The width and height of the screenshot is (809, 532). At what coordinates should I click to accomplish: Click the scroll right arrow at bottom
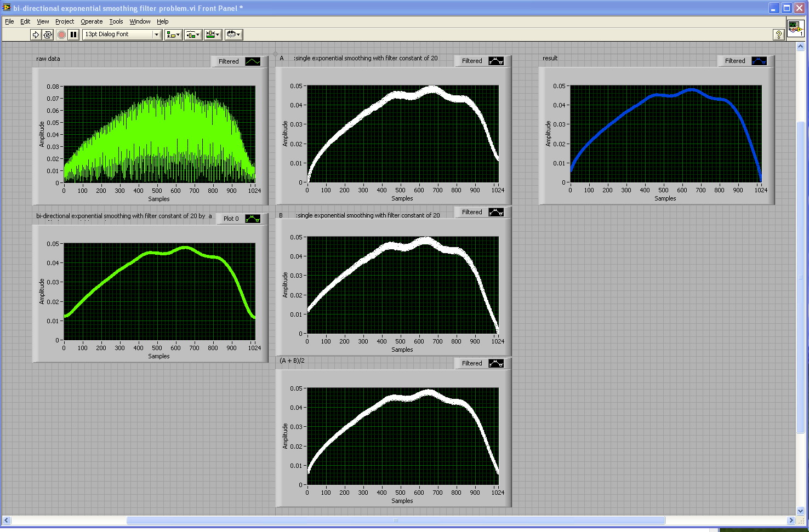[x=791, y=520]
